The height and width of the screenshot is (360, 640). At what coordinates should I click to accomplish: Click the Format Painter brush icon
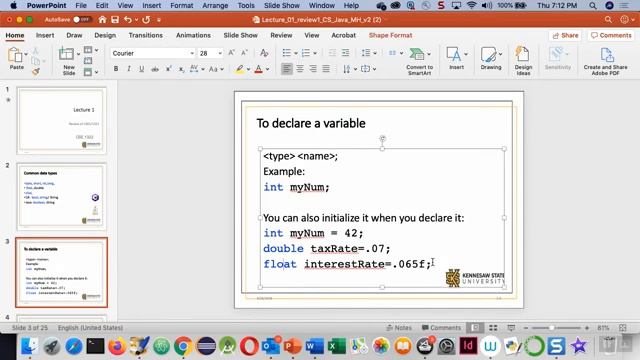click(x=36, y=71)
